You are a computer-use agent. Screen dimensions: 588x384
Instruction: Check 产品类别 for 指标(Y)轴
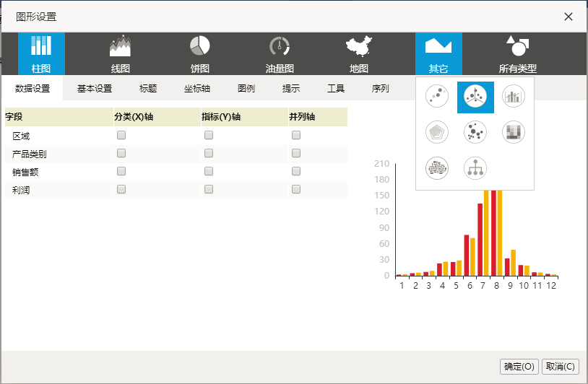(x=209, y=153)
